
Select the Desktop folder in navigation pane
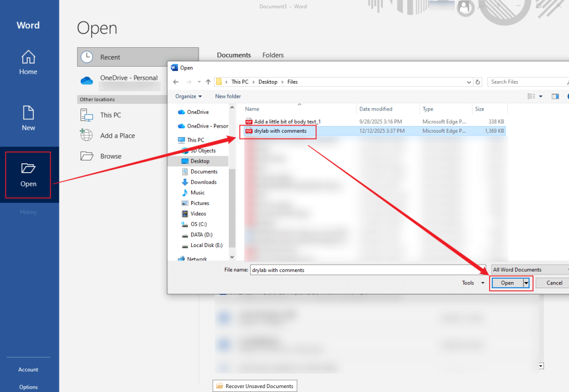[x=199, y=161]
